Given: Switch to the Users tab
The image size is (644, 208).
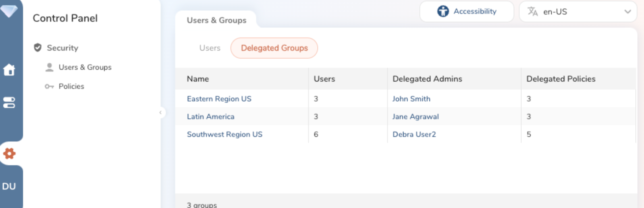Looking at the screenshot, I should pyautogui.click(x=210, y=48).
